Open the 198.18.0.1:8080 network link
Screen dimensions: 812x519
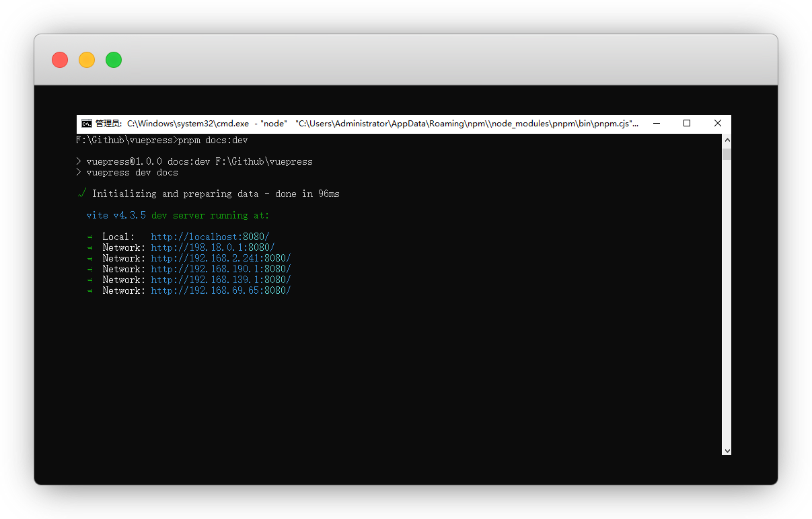213,247
